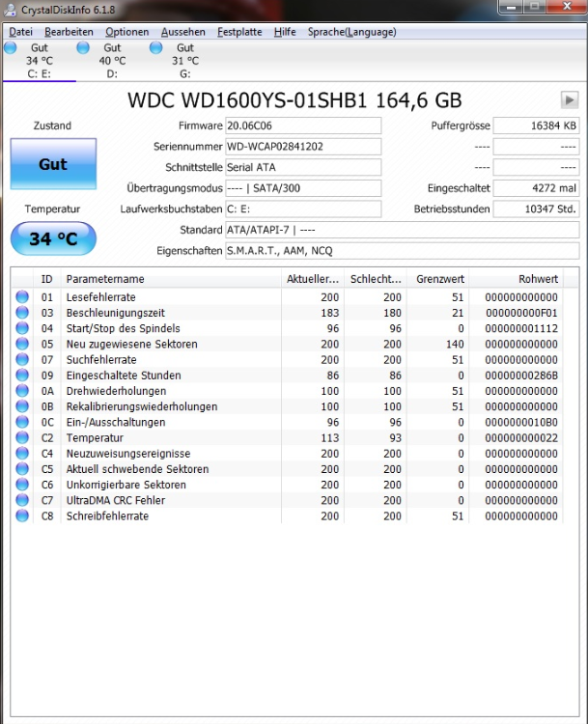Click the Gut health status button
The height and width of the screenshot is (724, 588).
point(53,164)
